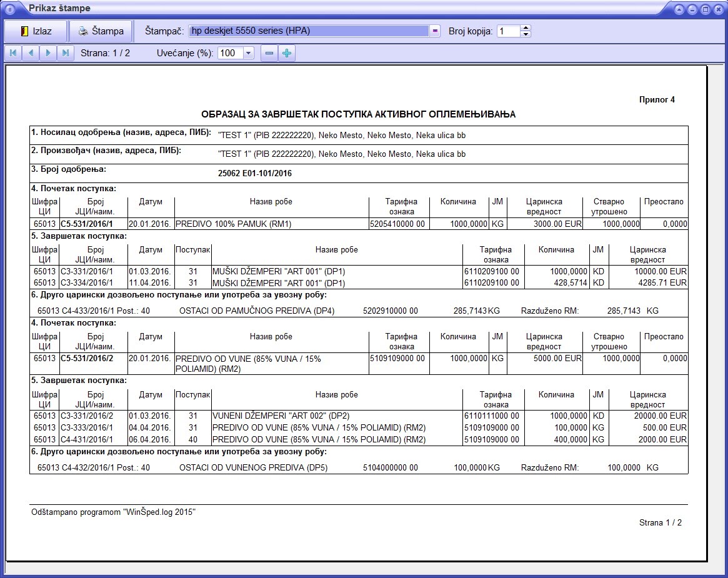Viewport: 728px width, 578px height.
Task: Zoom out with the minus button
Action: 269,53
